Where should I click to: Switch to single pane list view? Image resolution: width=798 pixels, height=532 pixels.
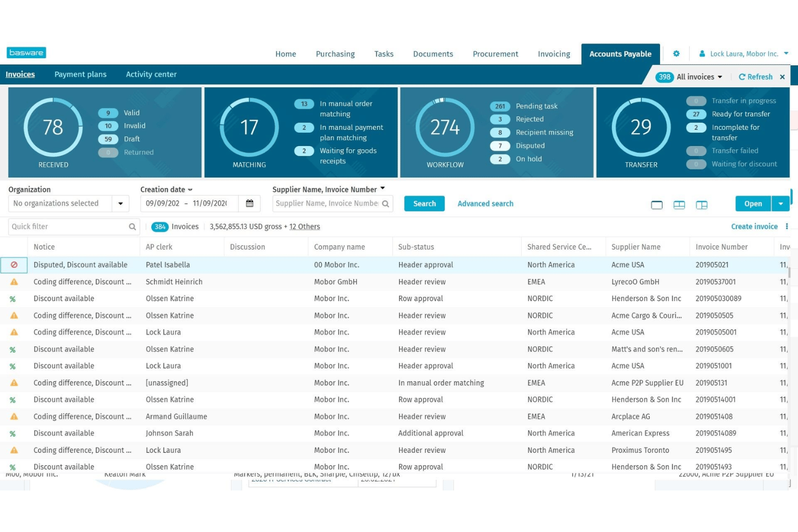[x=657, y=205]
